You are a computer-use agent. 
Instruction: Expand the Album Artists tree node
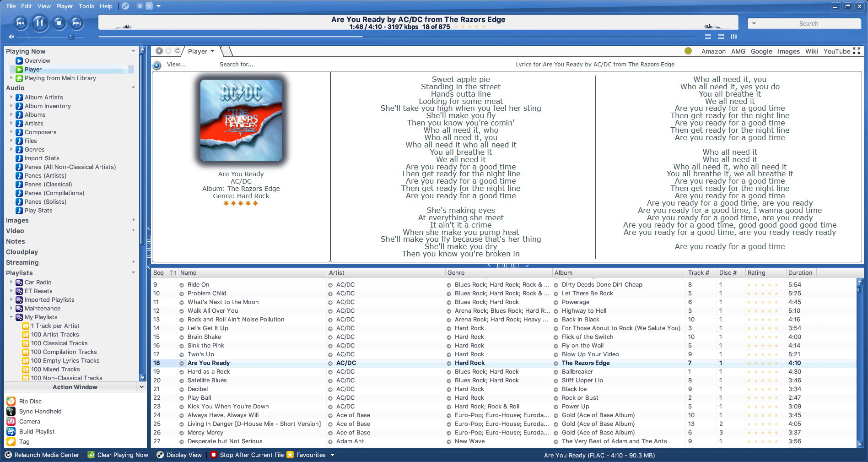point(11,97)
